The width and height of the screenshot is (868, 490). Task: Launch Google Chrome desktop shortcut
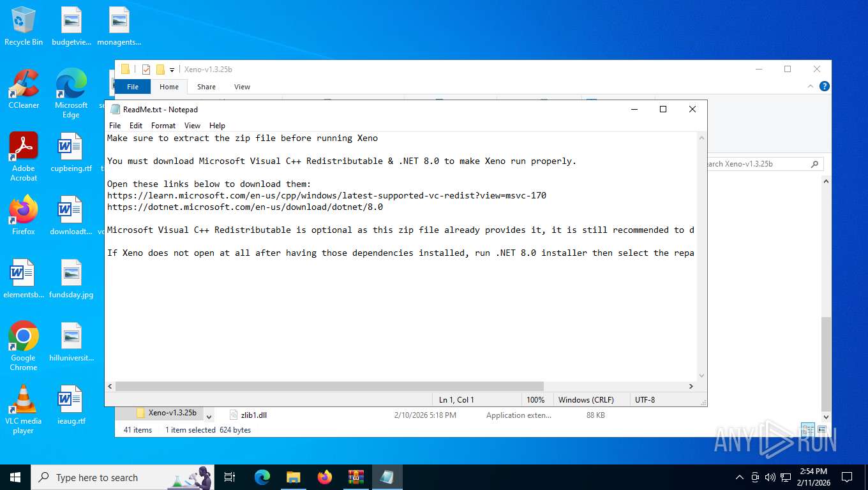pyautogui.click(x=24, y=346)
